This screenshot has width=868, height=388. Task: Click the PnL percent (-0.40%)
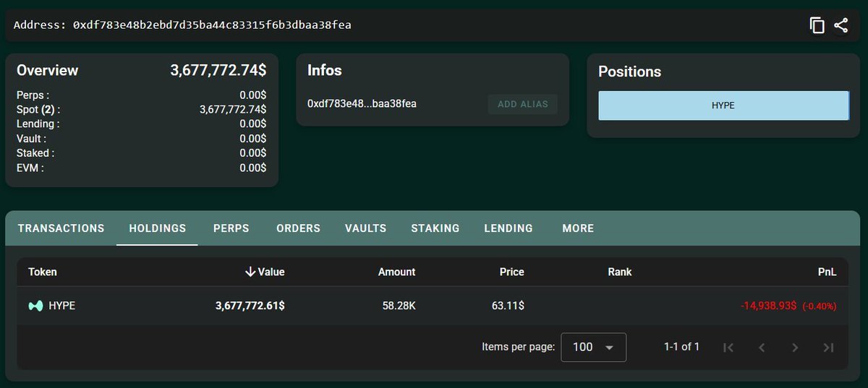point(819,306)
